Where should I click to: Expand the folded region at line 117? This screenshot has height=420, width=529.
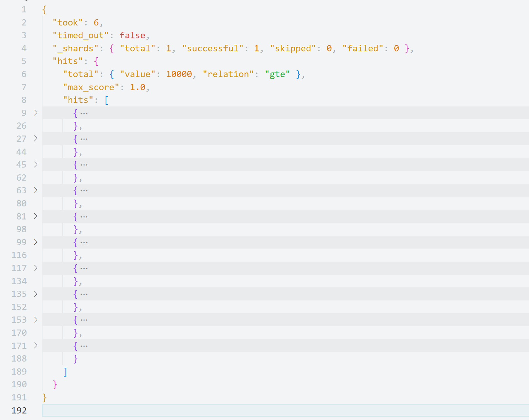point(36,268)
